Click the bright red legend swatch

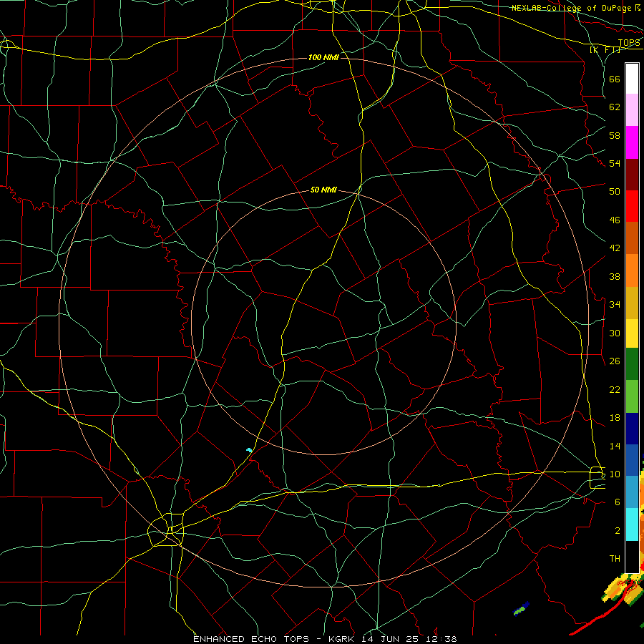(x=632, y=206)
